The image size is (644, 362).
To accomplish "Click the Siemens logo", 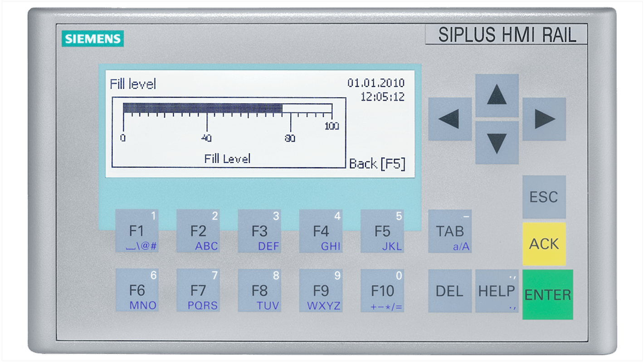I will (93, 39).
